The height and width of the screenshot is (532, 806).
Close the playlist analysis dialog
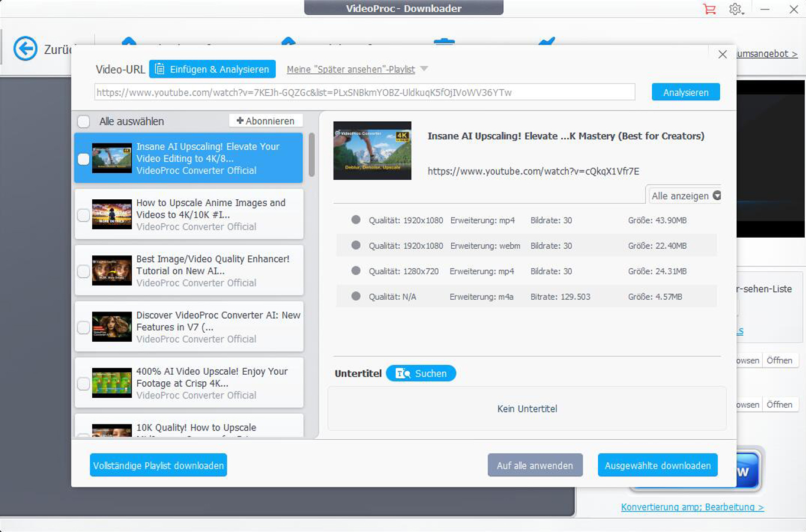point(722,54)
